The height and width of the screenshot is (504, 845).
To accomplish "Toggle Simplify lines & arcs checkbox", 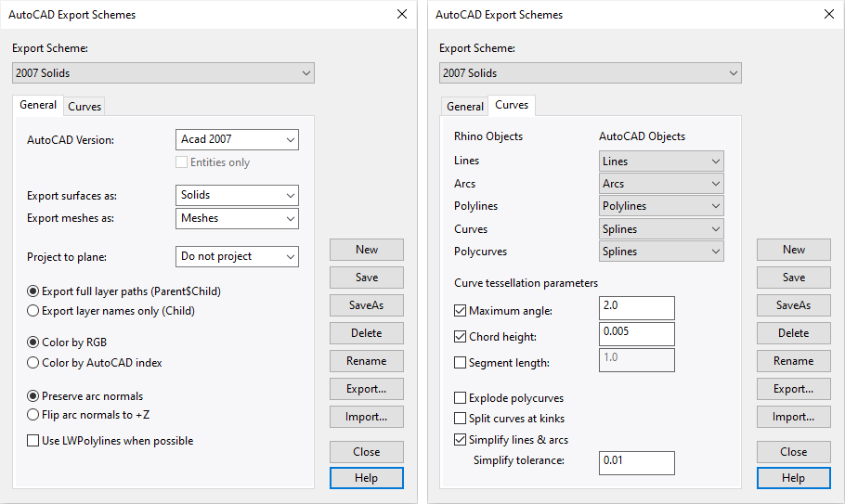I will pos(460,439).
